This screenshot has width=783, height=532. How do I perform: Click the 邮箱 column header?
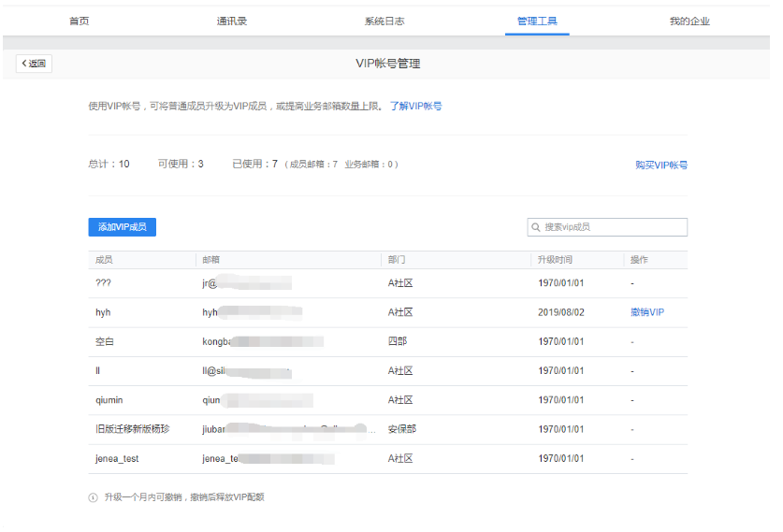210,260
